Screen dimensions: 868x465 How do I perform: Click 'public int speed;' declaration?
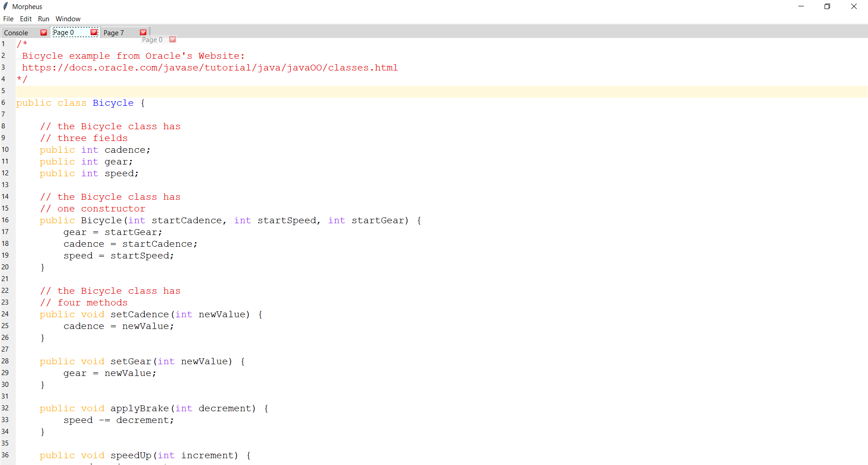[x=89, y=174]
